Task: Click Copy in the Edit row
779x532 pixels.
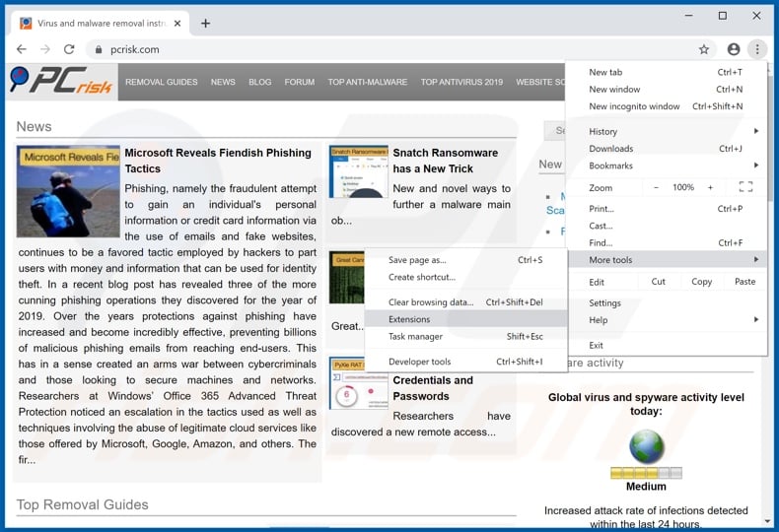Action: tap(701, 282)
